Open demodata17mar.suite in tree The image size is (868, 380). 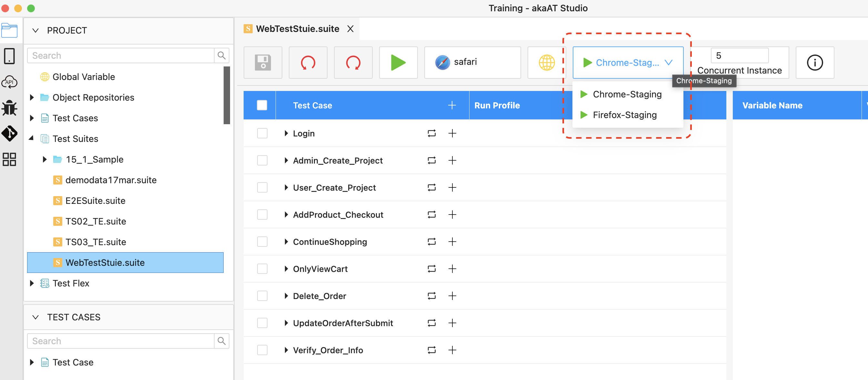111,180
